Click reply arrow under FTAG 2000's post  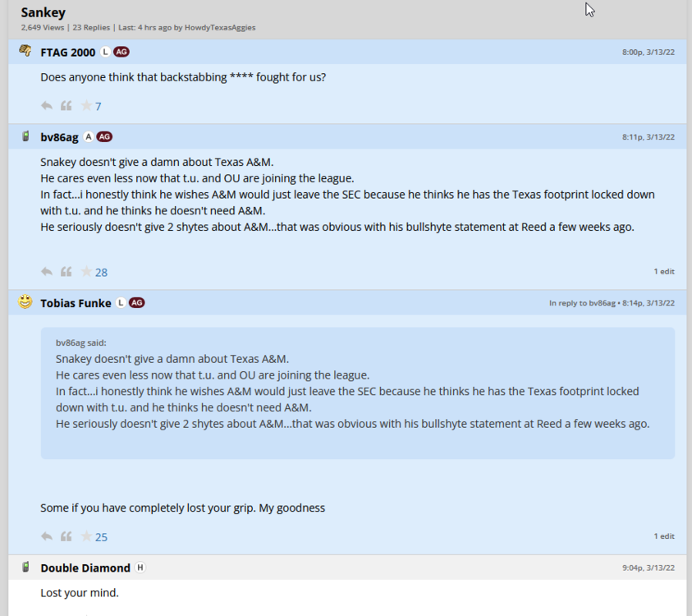coord(47,106)
